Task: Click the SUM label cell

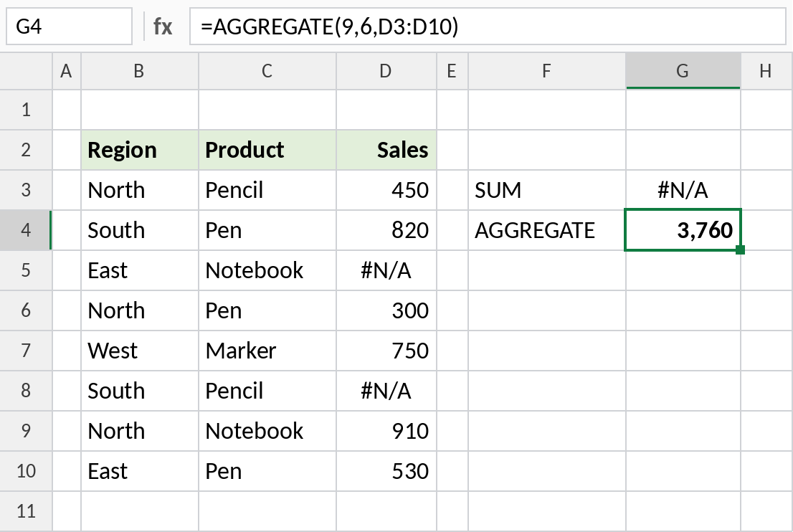Action: tap(546, 190)
